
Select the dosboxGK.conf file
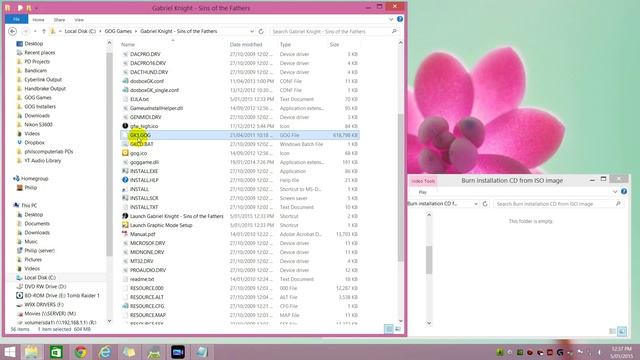click(x=147, y=81)
